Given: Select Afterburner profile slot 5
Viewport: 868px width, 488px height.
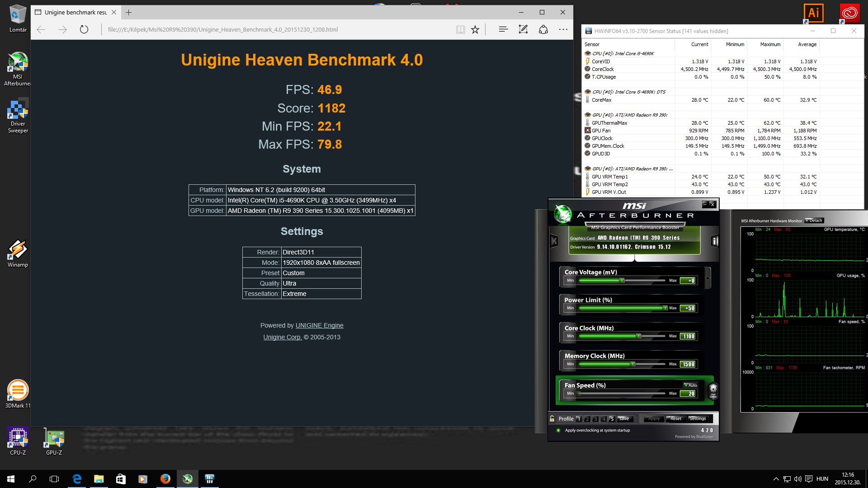Looking at the screenshot, I should [612, 419].
